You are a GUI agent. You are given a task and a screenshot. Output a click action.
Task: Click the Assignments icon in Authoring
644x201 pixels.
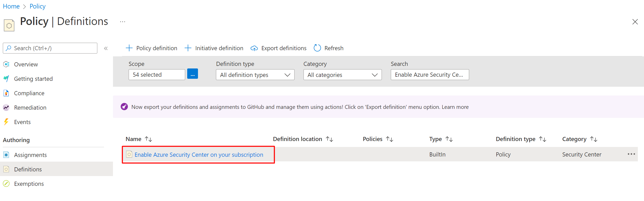click(x=6, y=155)
